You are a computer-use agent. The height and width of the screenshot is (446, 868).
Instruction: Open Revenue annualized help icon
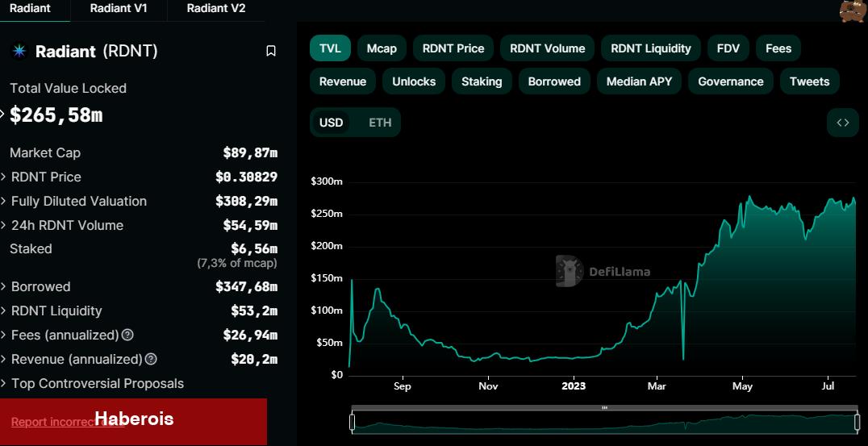[x=151, y=359]
